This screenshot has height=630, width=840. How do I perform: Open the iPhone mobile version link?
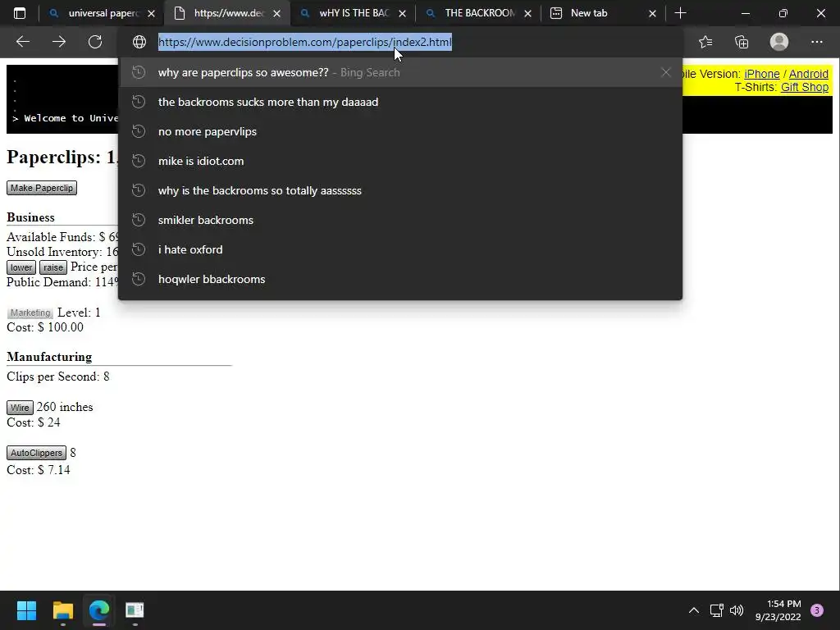click(762, 74)
